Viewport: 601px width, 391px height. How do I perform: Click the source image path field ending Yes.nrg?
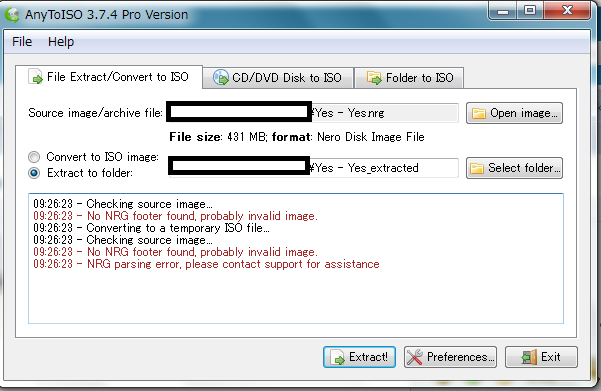pos(312,113)
